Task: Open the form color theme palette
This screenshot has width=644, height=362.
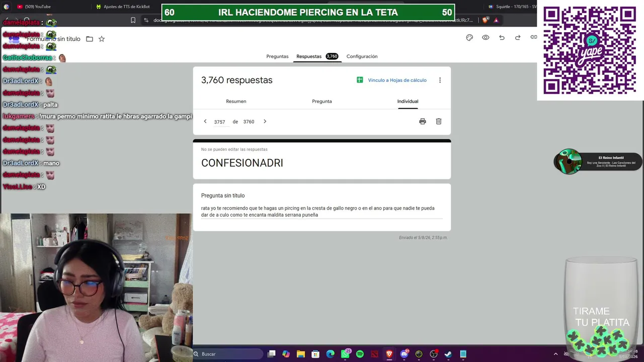Action: coord(469,38)
